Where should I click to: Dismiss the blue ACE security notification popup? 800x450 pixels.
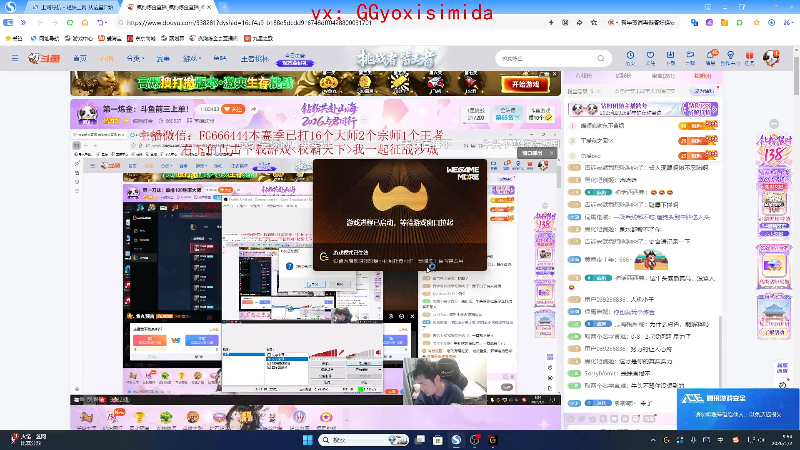[x=738, y=409]
